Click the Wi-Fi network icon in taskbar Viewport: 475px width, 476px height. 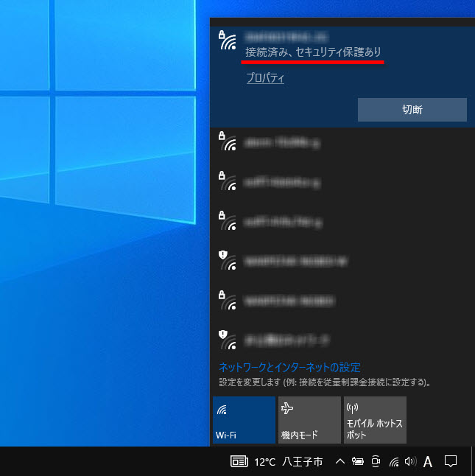[393, 462]
